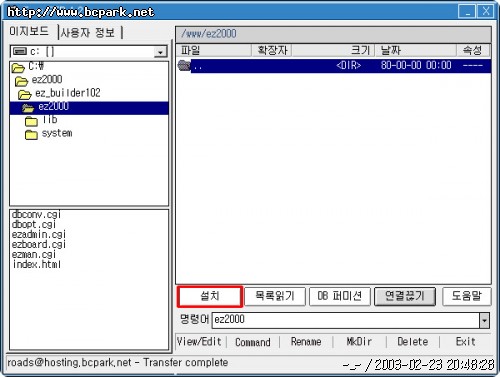Click the ez_builder102 folder icon
Image resolution: width=500 pixels, height=377 pixels.
click(x=25, y=94)
